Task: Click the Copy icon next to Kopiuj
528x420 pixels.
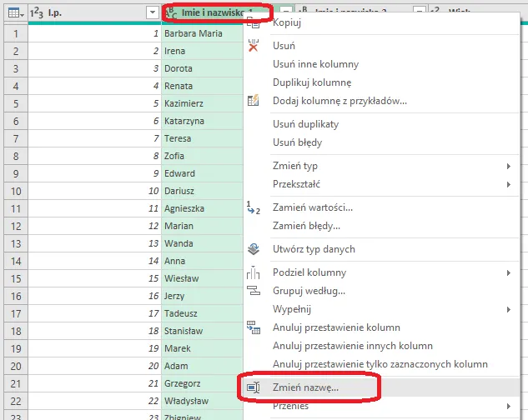Action: pyautogui.click(x=254, y=23)
